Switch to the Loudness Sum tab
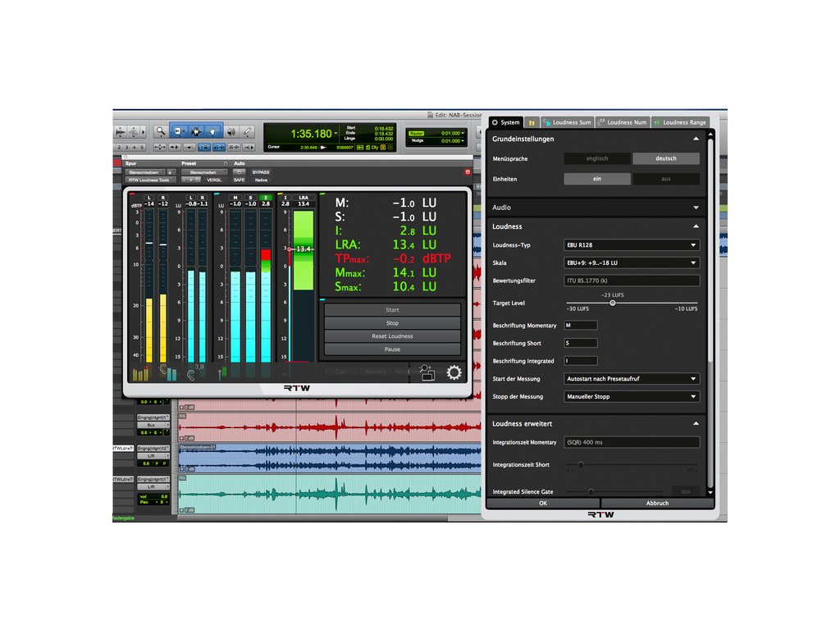 566,122
